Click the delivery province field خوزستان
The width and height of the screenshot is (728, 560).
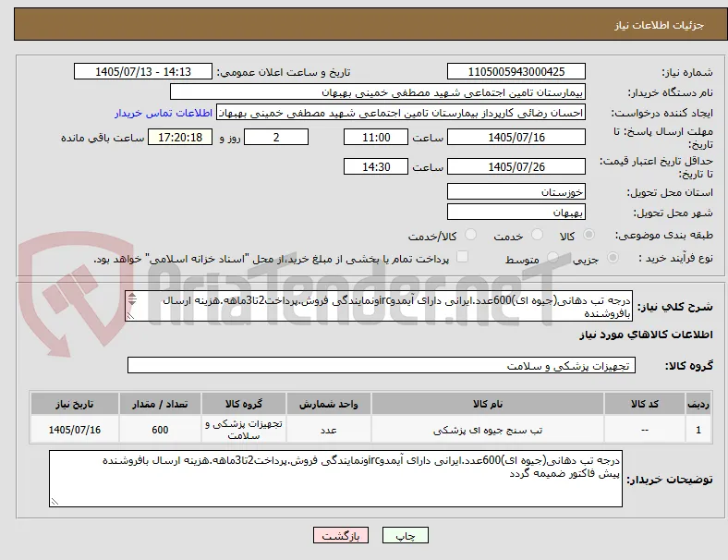coord(516,191)
